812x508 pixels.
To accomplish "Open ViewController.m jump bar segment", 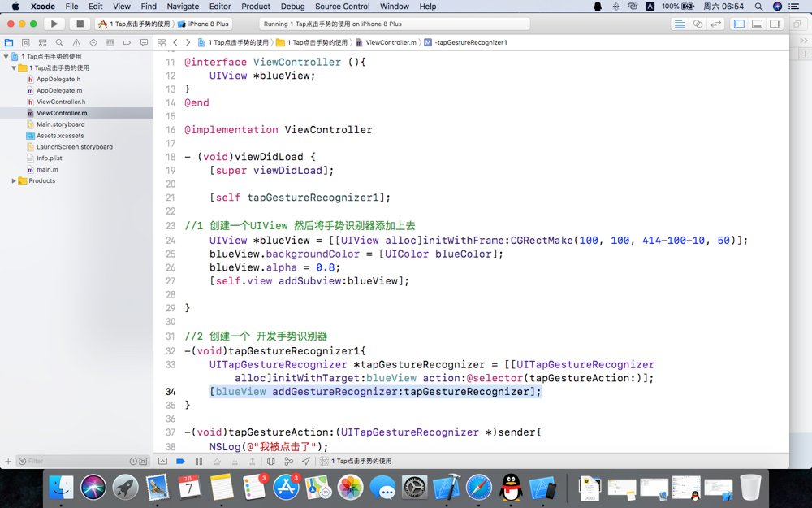I will pos(386,42).
